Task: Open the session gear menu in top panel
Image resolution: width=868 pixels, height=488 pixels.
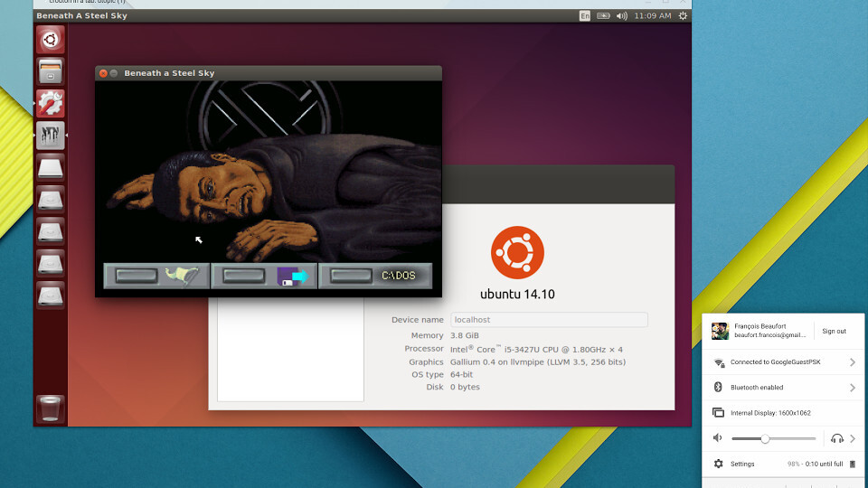Action: click(x=682, y=15)
